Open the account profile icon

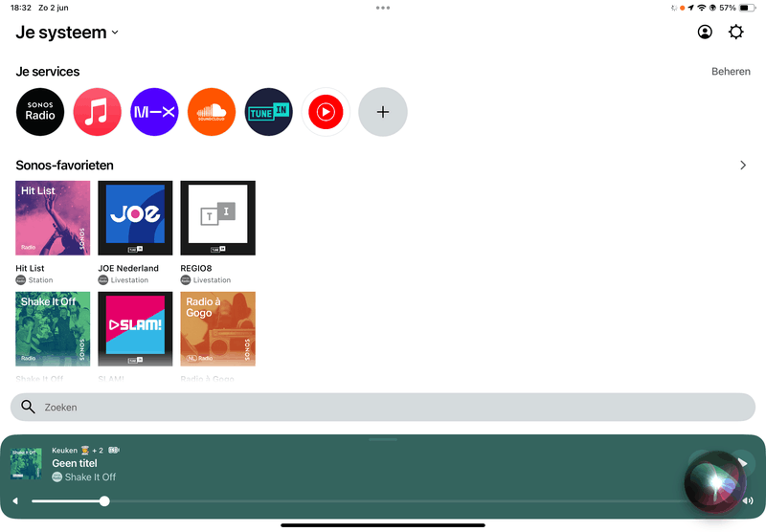(x=705, y=33)
